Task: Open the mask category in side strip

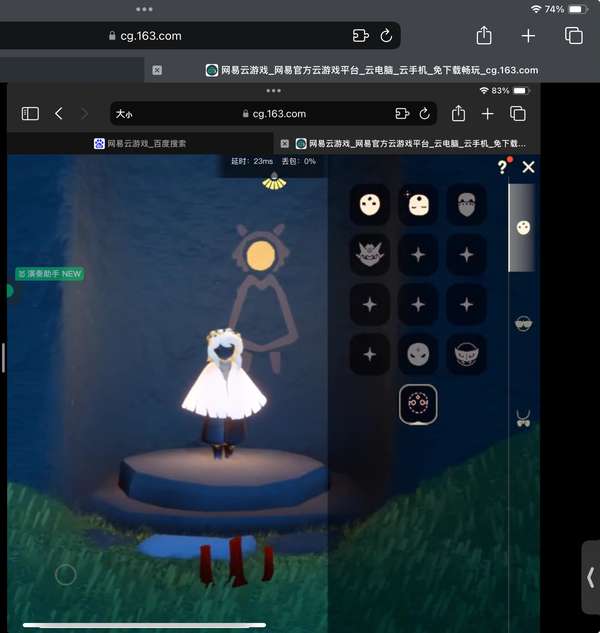Action: [523, 228]
